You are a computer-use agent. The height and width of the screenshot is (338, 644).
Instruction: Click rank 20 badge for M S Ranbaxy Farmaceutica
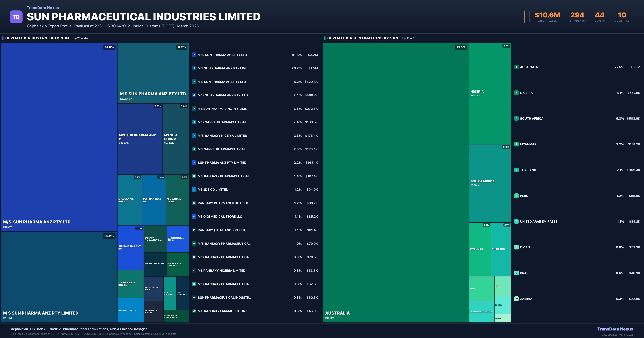[194, 311]
